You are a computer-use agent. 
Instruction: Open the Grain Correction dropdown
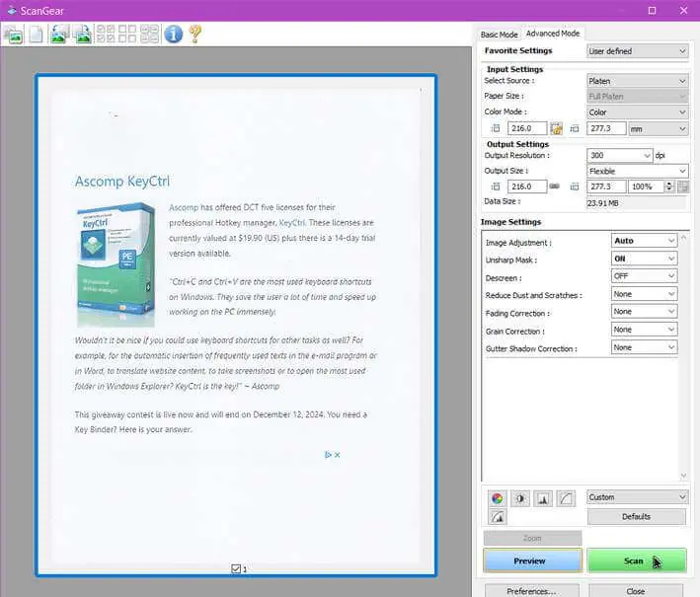644,330
